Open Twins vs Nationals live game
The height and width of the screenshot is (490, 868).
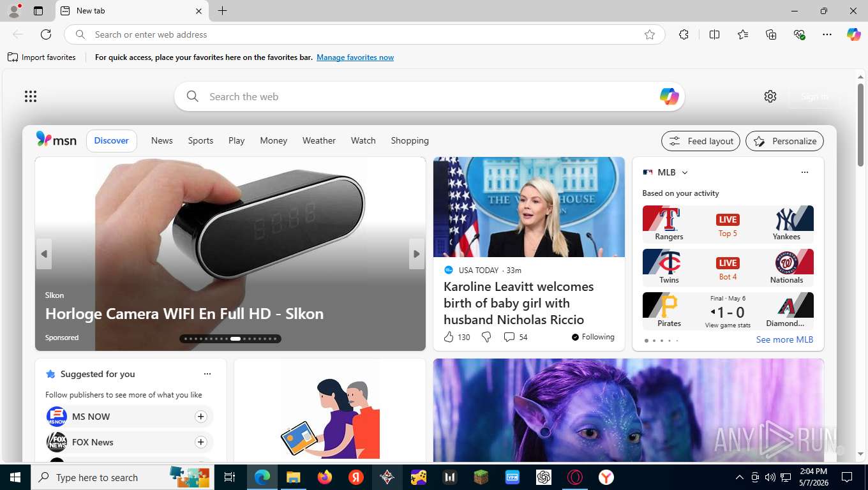click(728, 267)
